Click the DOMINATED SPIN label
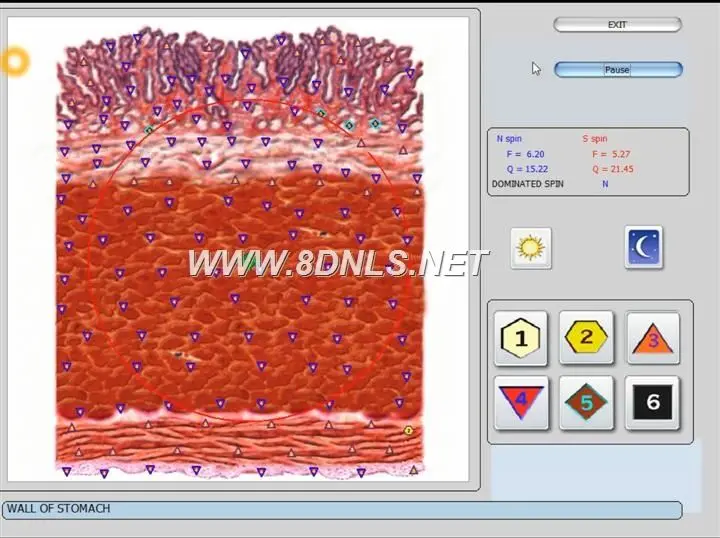Screen dimensions: 720x538 (x=528, y=184)
